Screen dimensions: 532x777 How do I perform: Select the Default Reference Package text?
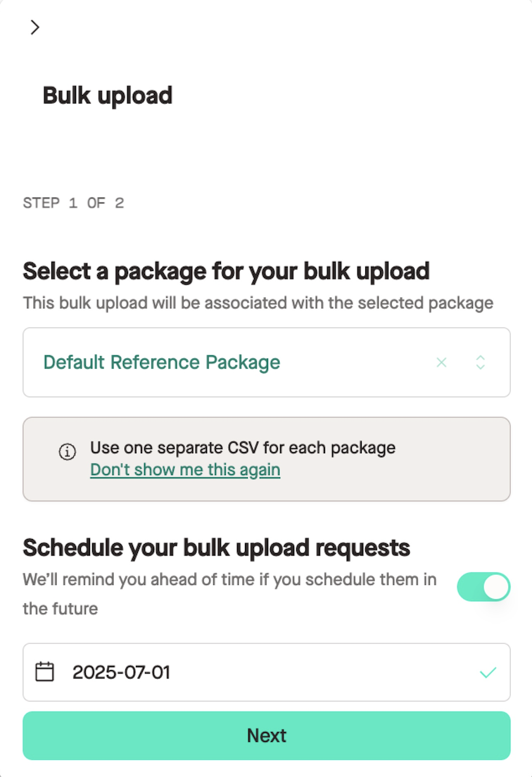[162, 362]
